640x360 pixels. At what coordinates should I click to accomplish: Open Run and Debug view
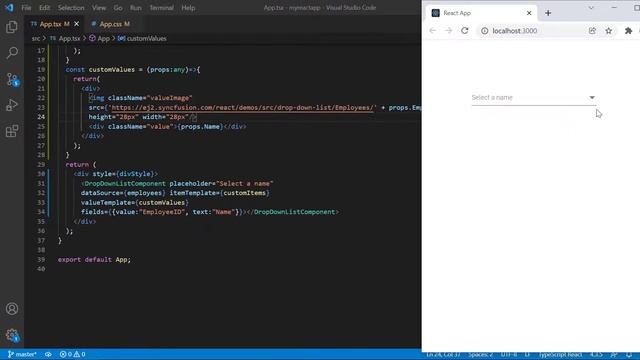point(12,105)
